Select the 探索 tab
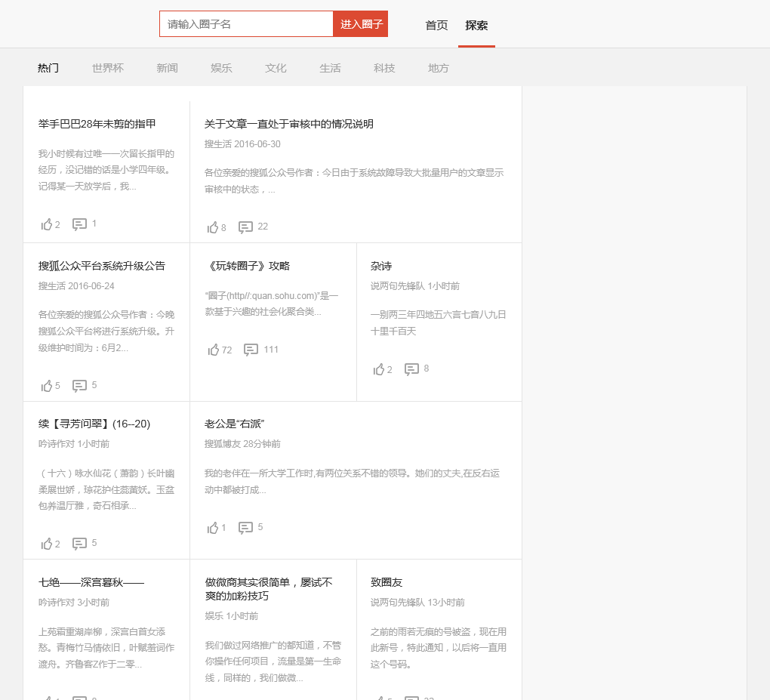Viewport: 770px width, 700px height. 476,26
